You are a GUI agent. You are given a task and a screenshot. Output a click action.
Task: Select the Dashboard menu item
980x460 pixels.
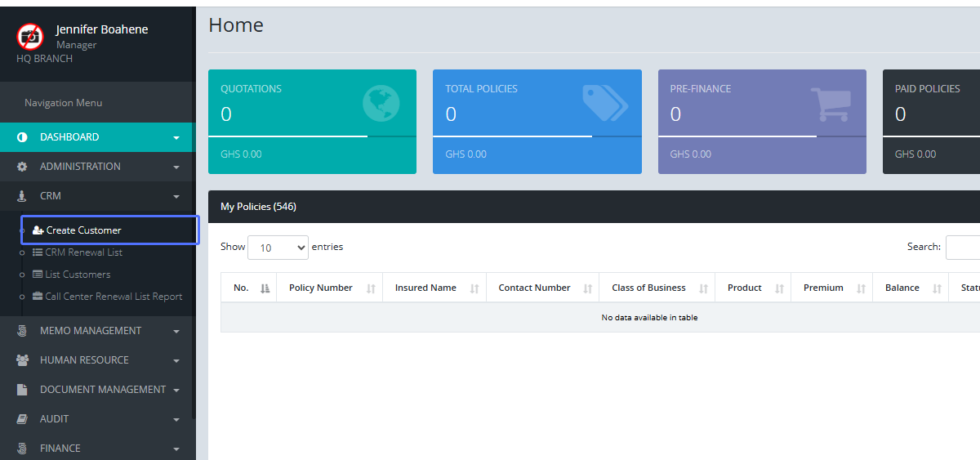tap(69, 137)
